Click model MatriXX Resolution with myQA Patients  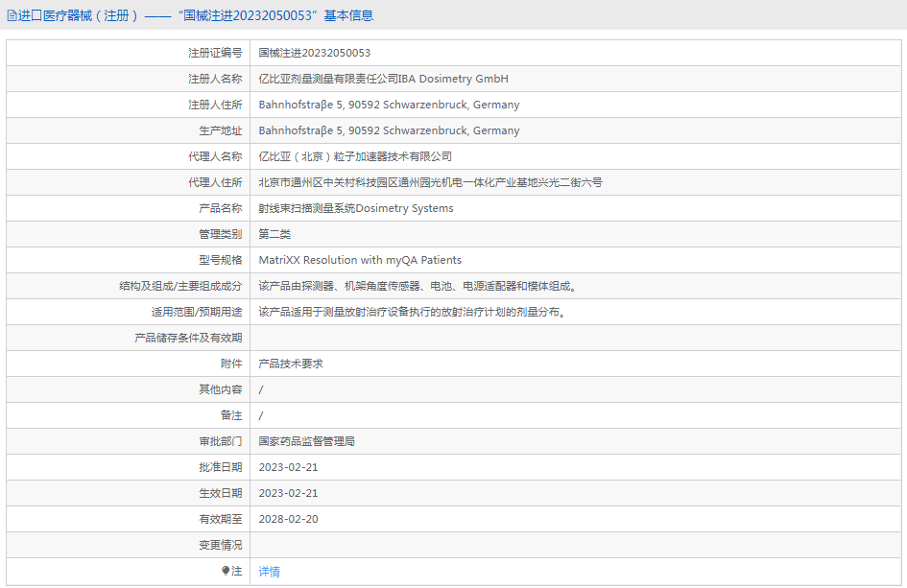(x=360, y=260)
